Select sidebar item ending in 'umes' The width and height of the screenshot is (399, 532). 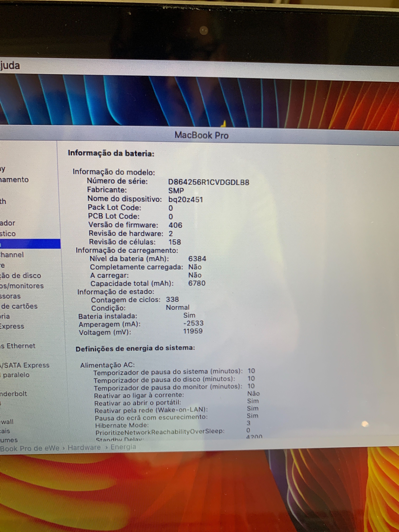click(9, 440)
